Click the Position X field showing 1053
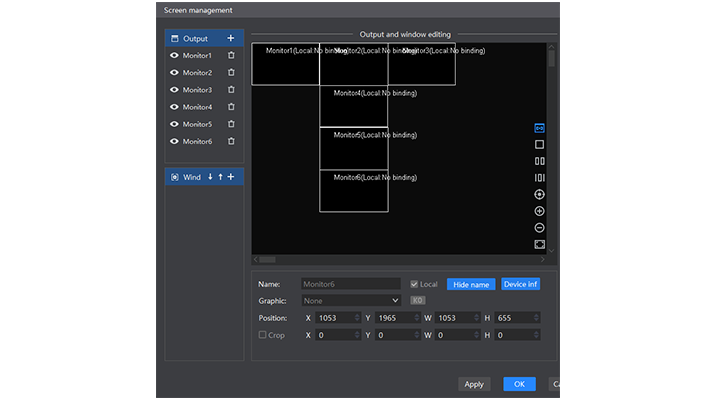This screenshot has width=715, height=399. point(338,318)
